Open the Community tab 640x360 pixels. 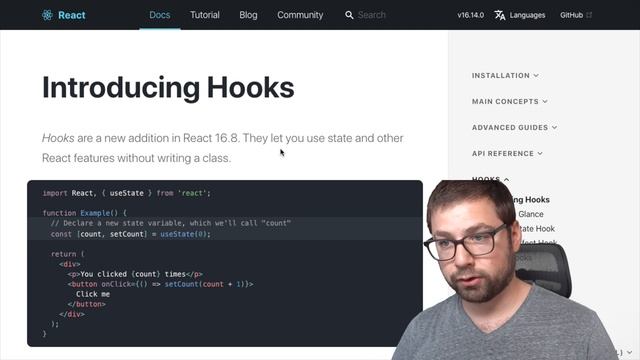300,15
